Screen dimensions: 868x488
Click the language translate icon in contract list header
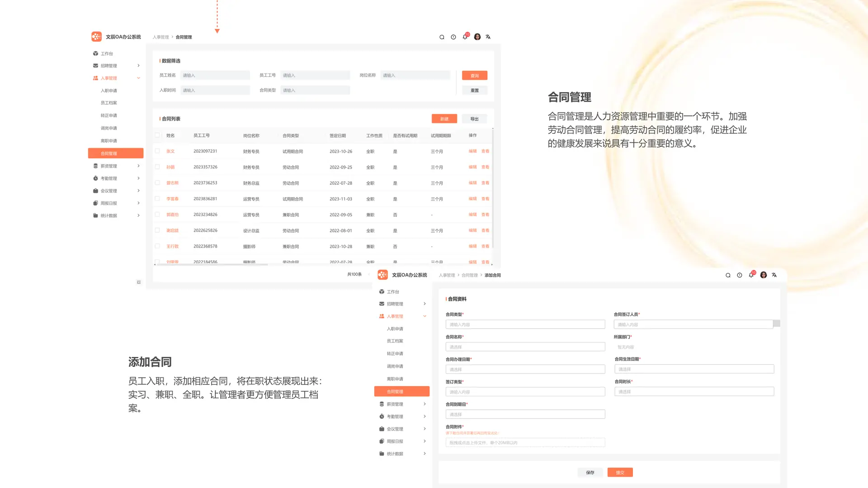tap(488, 37)
